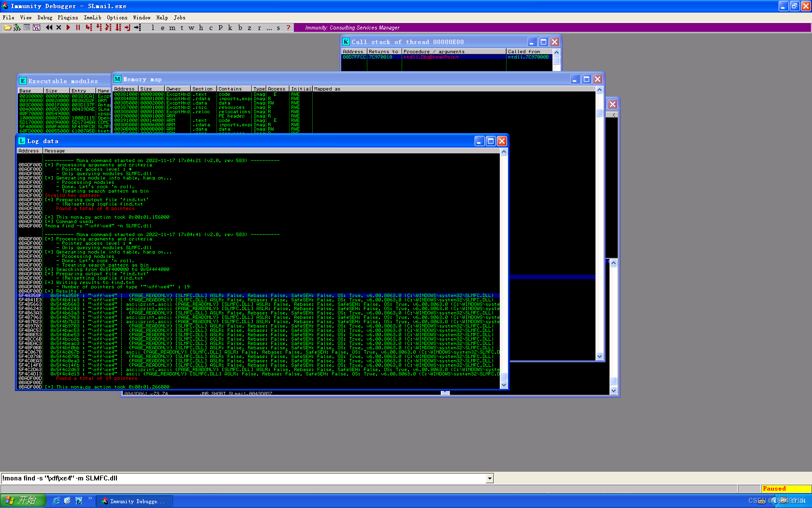Screen dimensions: 812x508
Task: Select ntdll.DbgBreakPoint row in Call stack
Action: tap(447, 57)
